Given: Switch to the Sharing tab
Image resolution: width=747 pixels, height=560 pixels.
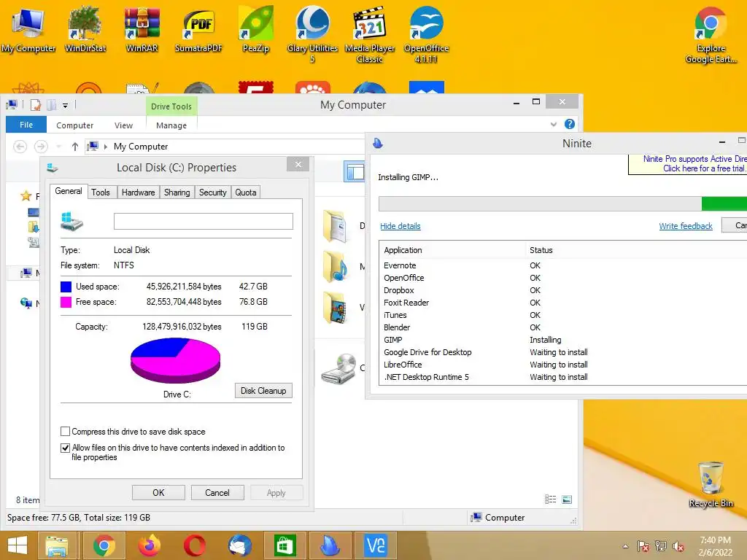Looking at the screenshot, I should tap(177, 192).
